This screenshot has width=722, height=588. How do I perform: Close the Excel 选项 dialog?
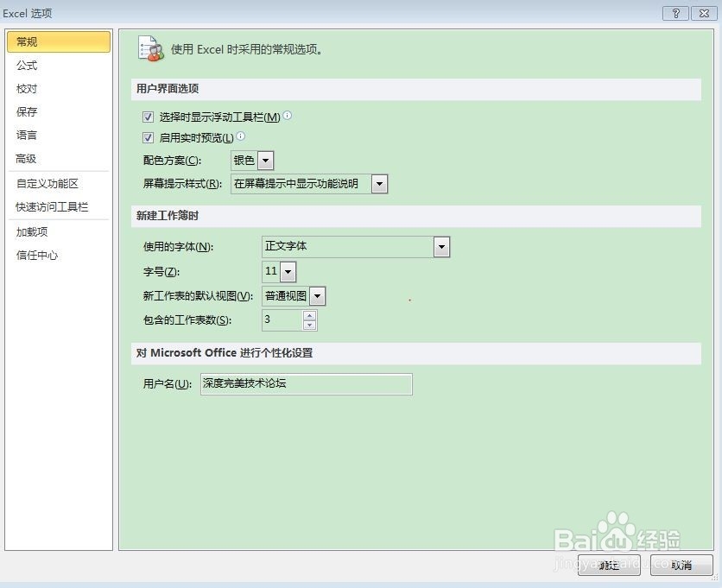704,13
